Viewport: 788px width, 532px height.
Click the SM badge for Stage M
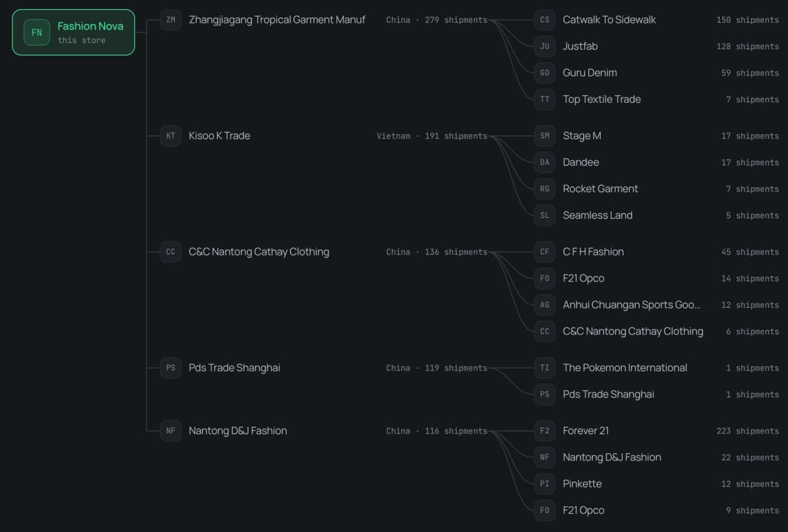coord(545,136)
